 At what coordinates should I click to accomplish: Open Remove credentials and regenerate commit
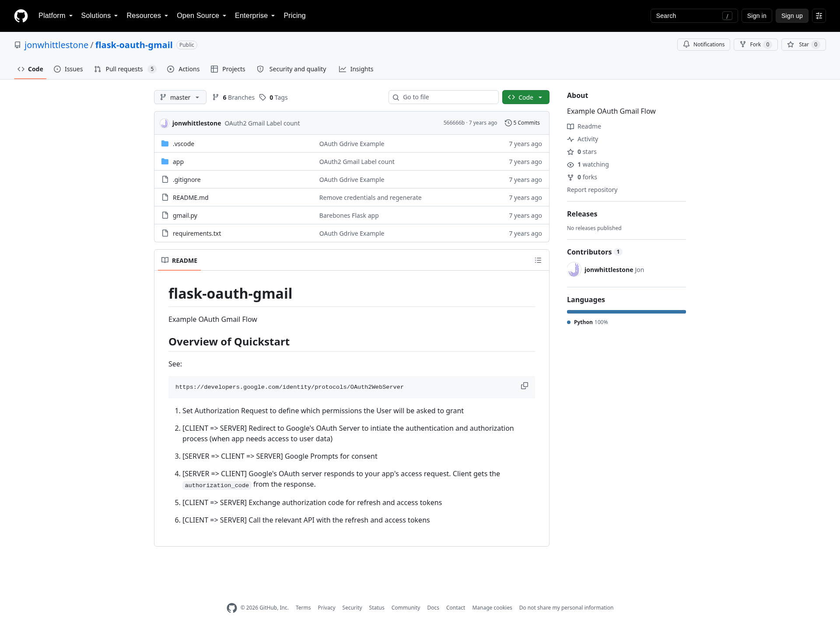click(370, 198)
